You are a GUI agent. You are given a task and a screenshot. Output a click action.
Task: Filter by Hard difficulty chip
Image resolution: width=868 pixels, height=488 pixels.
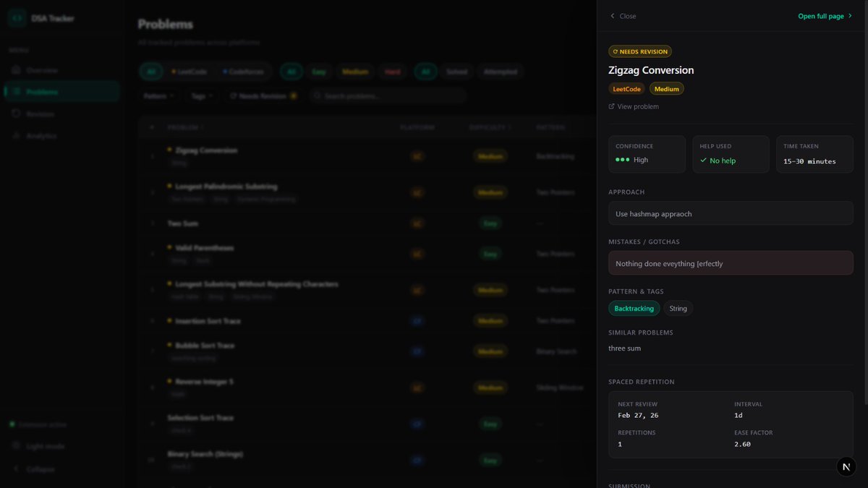point(393,72)
